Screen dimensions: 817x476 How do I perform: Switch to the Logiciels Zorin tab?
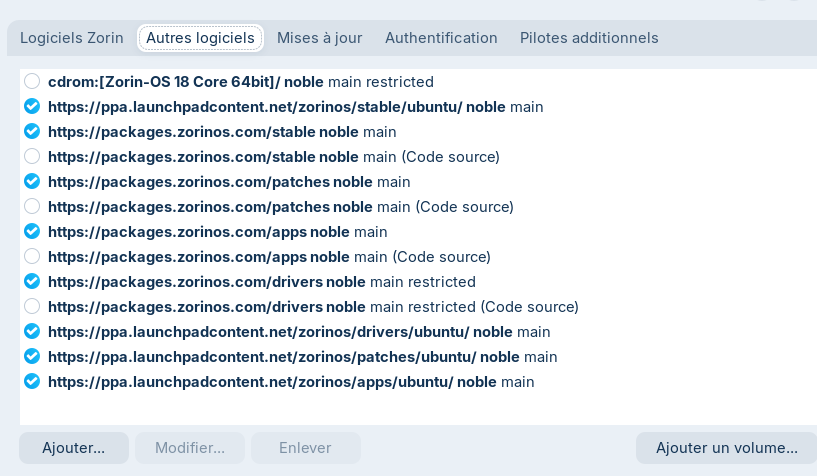point(72,38)
